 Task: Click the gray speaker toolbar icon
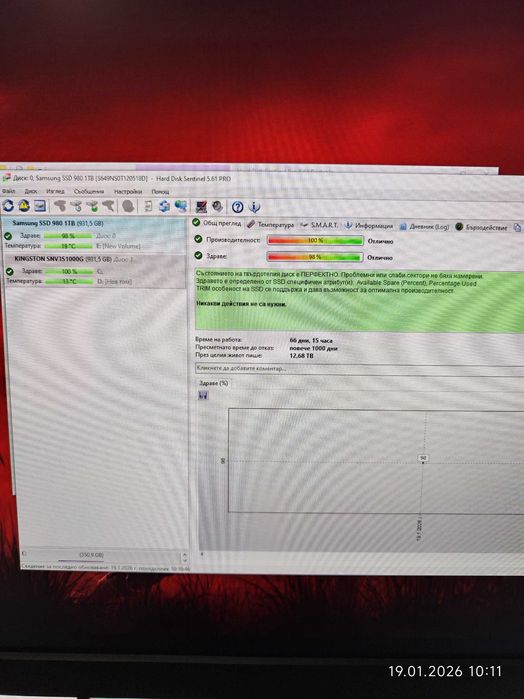tap(217, 207)
